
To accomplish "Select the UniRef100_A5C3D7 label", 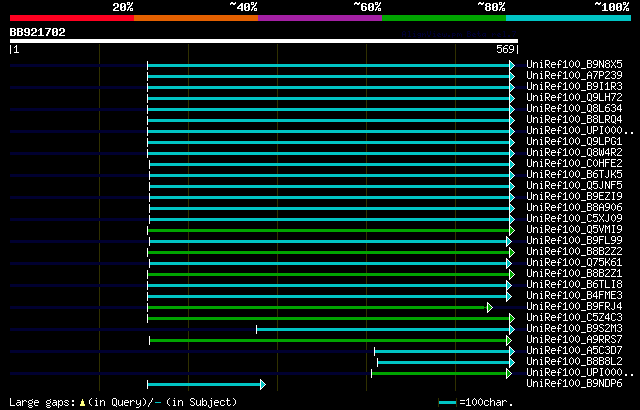I will [x=574, y=351].
